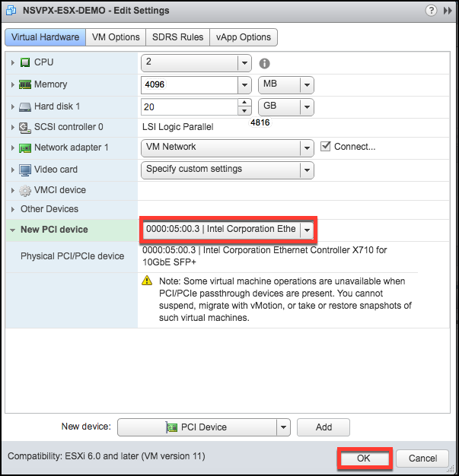Open the New device type dropdown
The width and height of the screenshot is (459, 476).
[283, 427]
